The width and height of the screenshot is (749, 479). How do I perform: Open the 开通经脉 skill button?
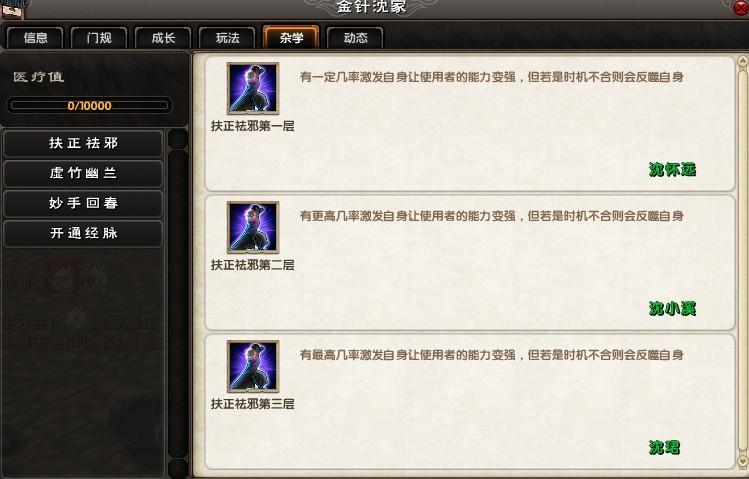click(83, 234)
